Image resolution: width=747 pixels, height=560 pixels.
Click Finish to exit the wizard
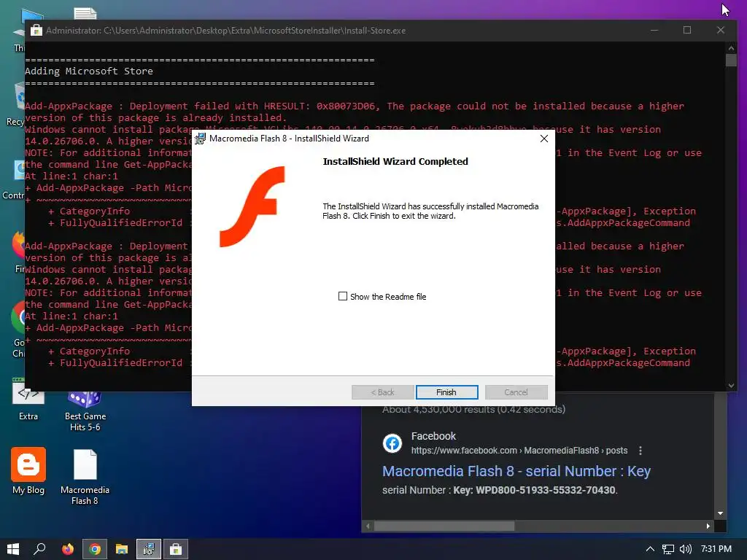point(446,392)
